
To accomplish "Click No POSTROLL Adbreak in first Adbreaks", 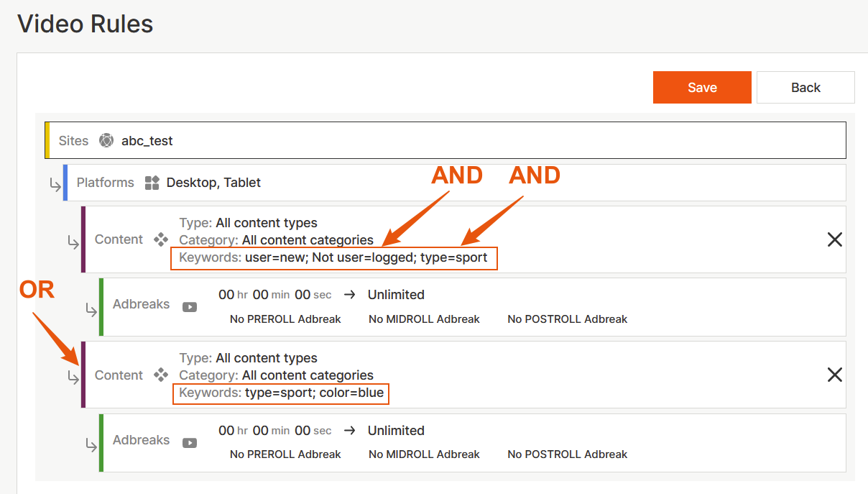I will pyautogui.click(x=567, y=319).
